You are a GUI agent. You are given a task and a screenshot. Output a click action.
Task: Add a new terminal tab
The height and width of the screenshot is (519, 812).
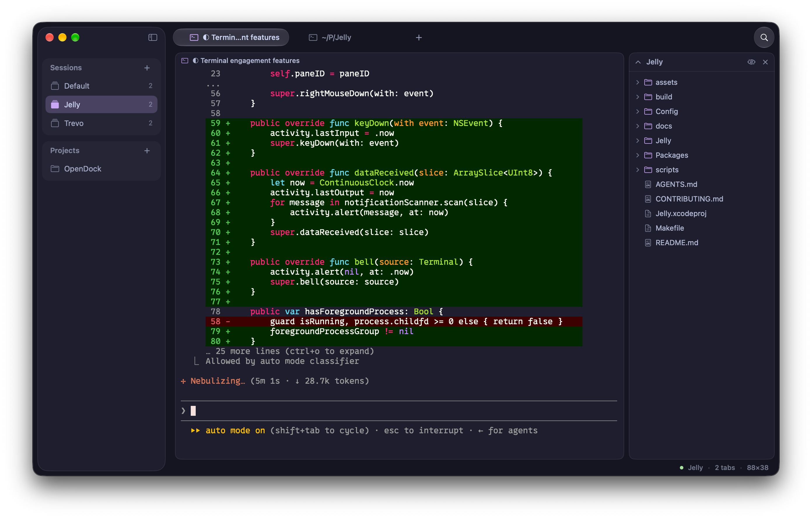(x=419, y=37)
